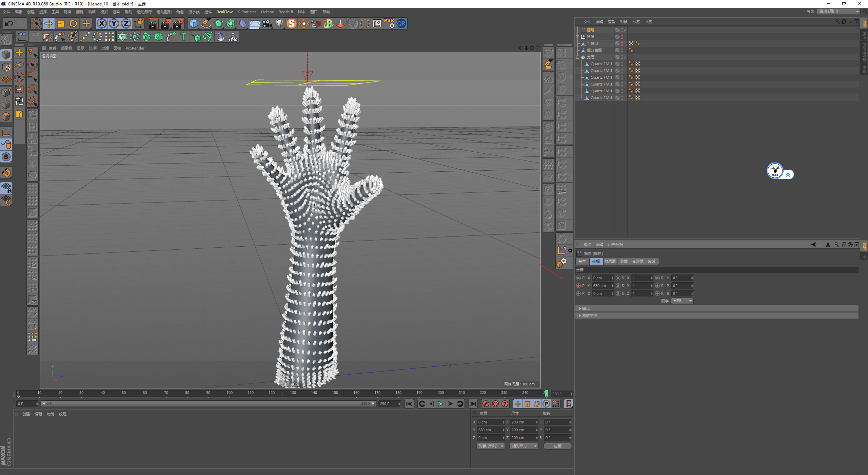Click frame 100 on timeline ruler

coord(230,393)
